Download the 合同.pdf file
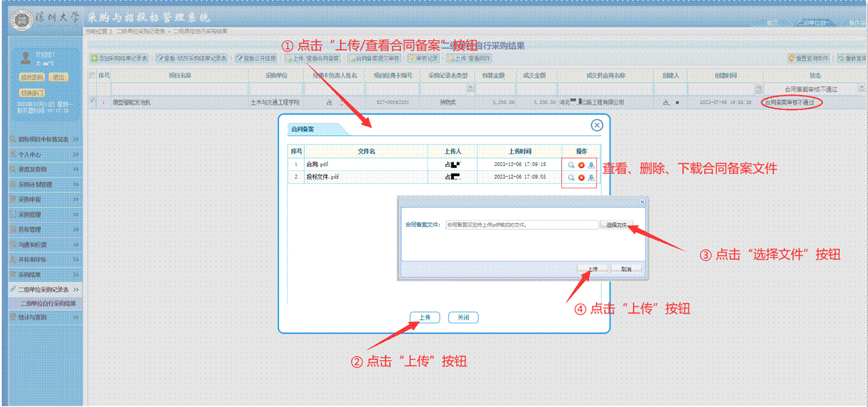 [x=591, y=165]
